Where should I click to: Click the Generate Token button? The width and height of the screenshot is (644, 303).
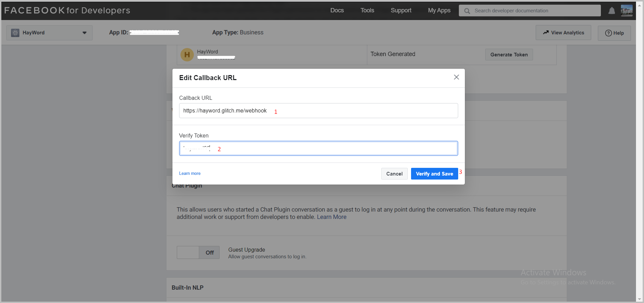(x=509, y=55)
